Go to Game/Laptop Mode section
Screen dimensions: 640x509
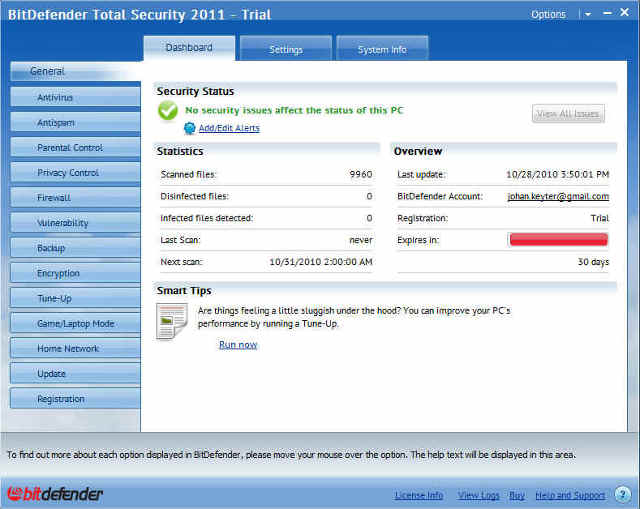(75, 324)
